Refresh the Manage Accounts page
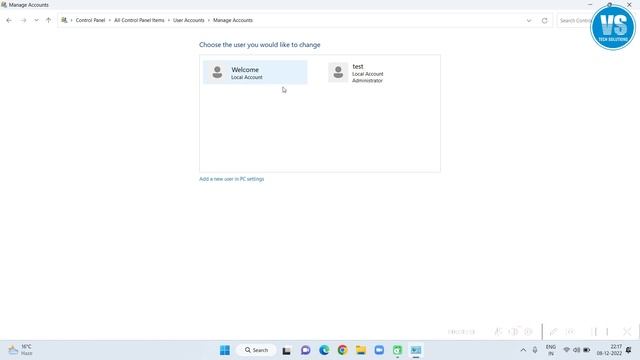The width and height of the screenshot is (640, 360). click(544, 20)
